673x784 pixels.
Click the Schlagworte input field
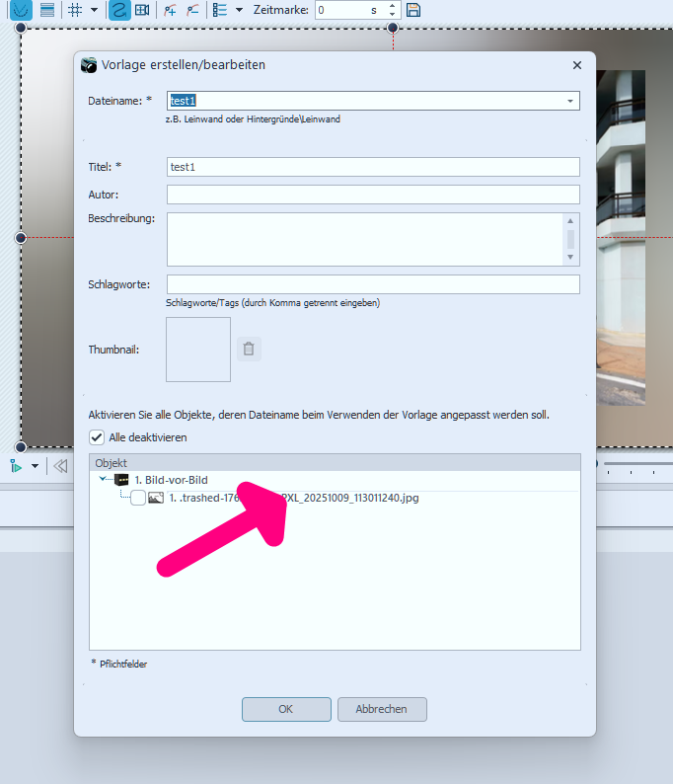click(372, 284)
